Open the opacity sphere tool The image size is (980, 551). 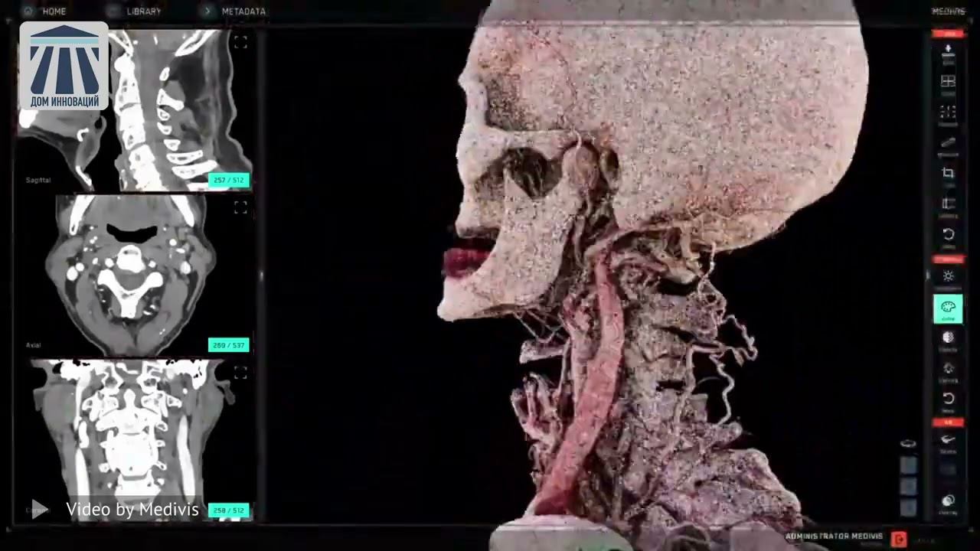948,339
